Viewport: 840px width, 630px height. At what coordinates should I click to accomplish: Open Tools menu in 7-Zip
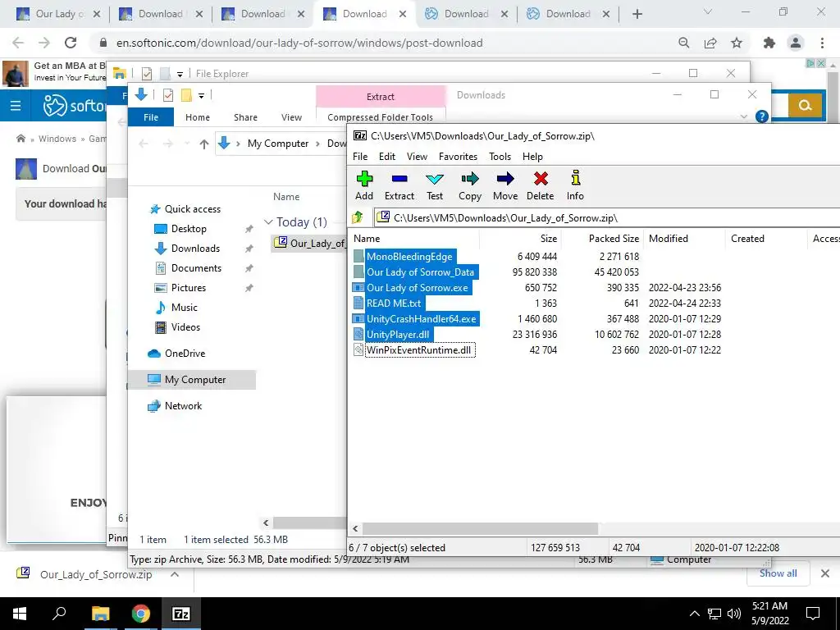tap(500, 157)
